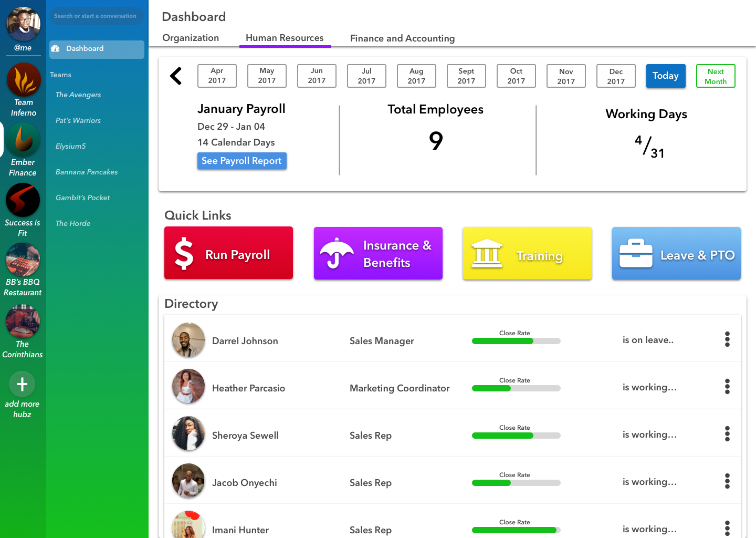Select the Insurance & Benefits umbrella icon
The width and height of the screenshot is (756, 538).
click(337, 253)
